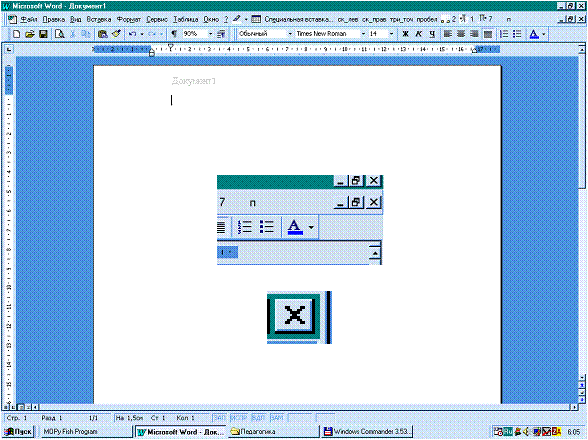588x440 pixels.
Task: Apply bulleted list formatting
Action: (518, 34)
